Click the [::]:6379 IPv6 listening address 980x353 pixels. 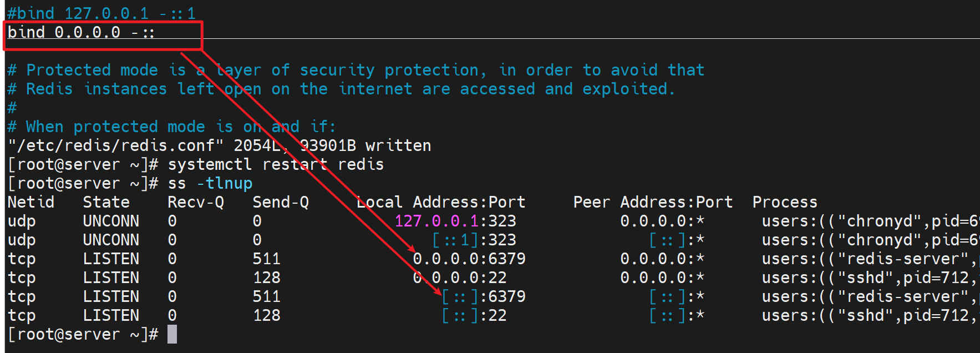click(484, 297)
